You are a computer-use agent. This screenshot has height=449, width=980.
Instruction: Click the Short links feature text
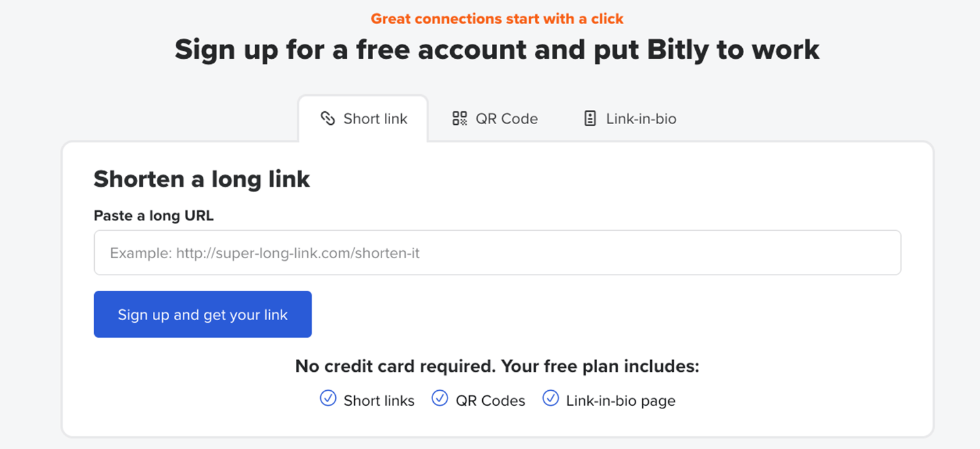click(x=379, y=401)
